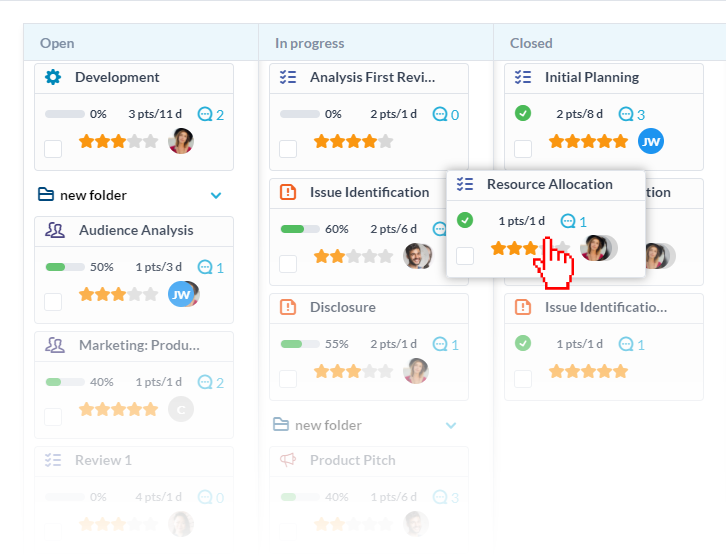Click the Open column header

pos(57,43)
